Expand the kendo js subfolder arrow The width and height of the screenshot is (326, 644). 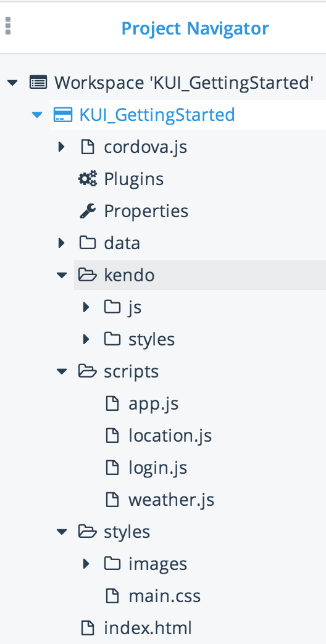86,307
